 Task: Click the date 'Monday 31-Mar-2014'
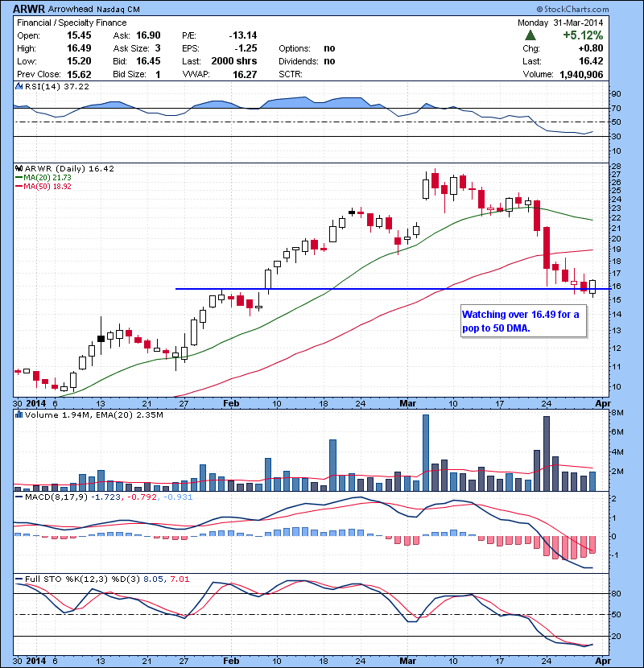(x=560, y=23)
